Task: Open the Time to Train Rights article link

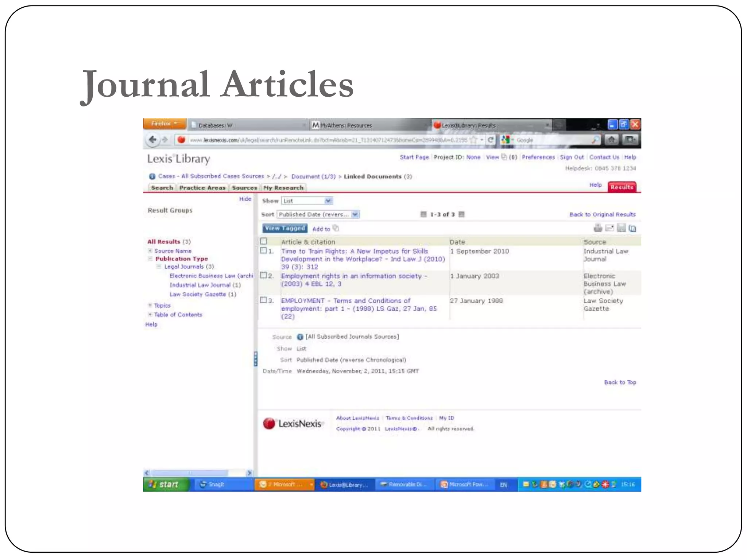Action: point(363,259)
